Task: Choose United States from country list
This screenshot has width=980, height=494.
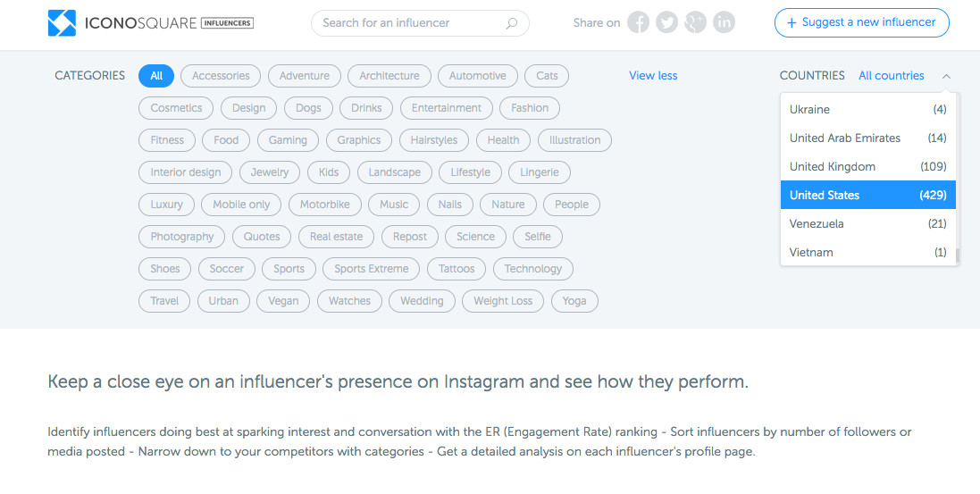Action: 868,195
